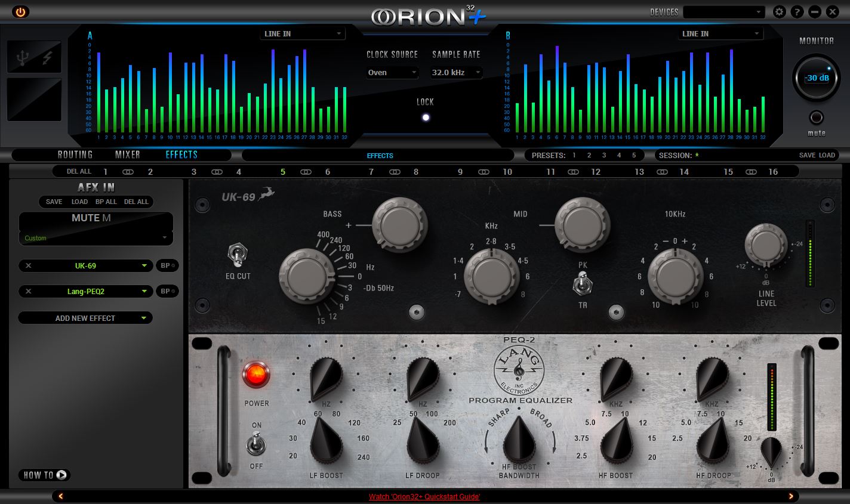
Task: Open bank B LINE IN dropdown
Action: pyautogui.click(x=720, y=34)
